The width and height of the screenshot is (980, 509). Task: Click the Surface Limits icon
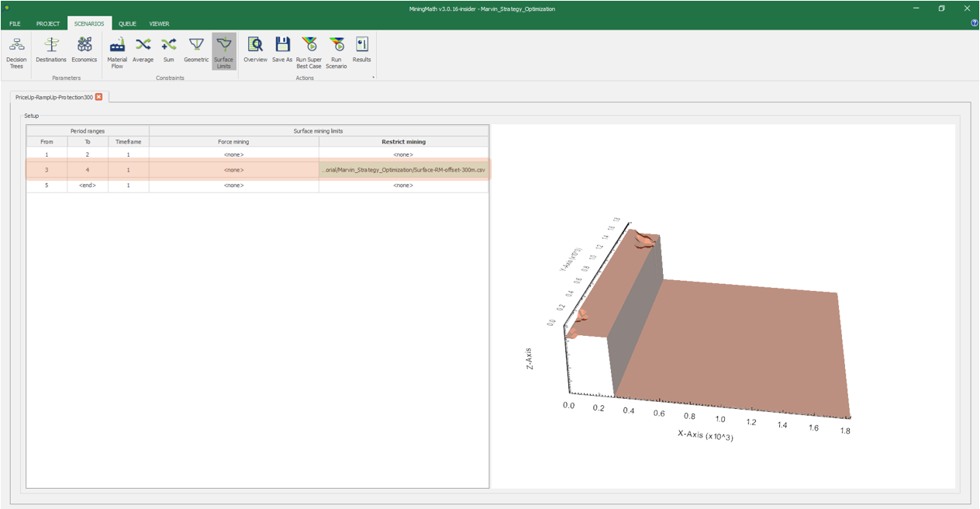(223, 51)
